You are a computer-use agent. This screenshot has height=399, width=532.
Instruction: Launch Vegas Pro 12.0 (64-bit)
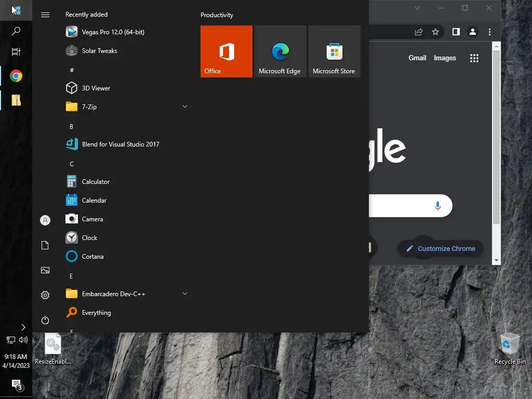126,32
